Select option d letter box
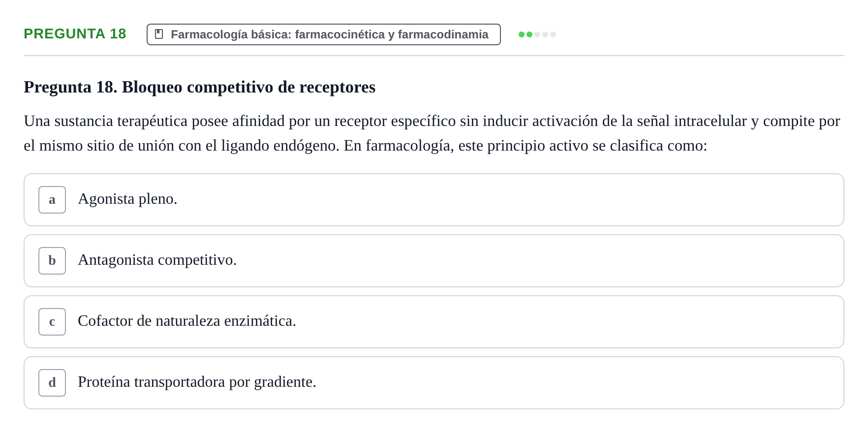This screenshot has width=868, height=434. click(52, 383)
